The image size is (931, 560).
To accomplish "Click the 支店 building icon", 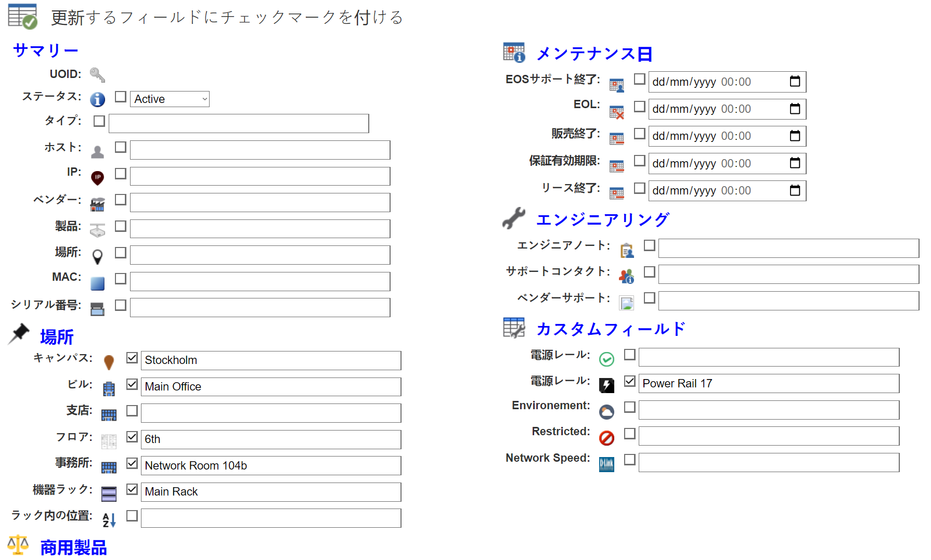I will click(109, 415).
